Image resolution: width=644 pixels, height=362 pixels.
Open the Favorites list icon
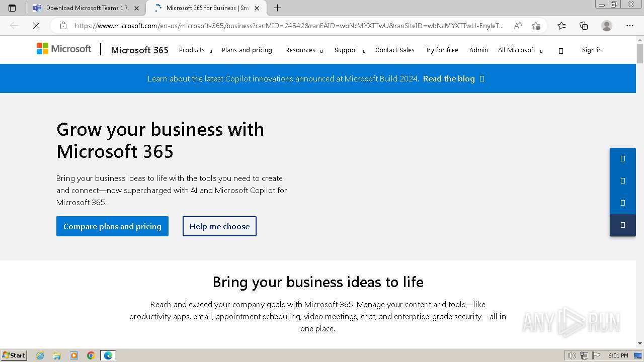pos(561,26)
